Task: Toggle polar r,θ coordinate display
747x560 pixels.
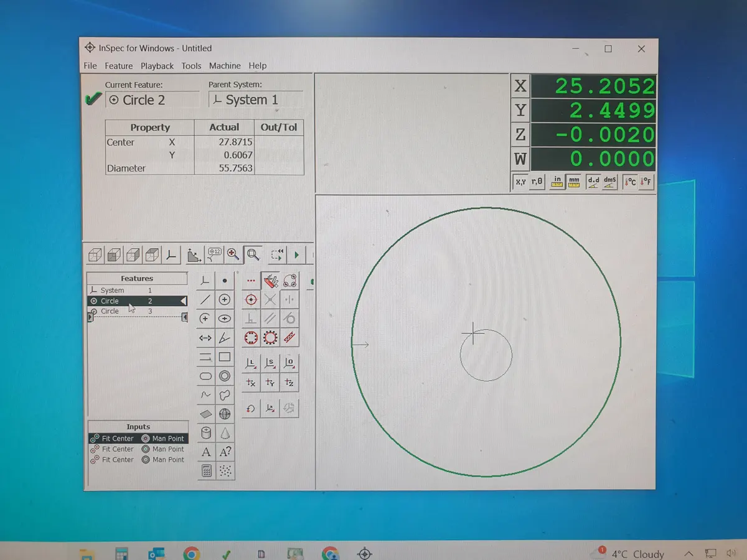Action: pos(537,182)
